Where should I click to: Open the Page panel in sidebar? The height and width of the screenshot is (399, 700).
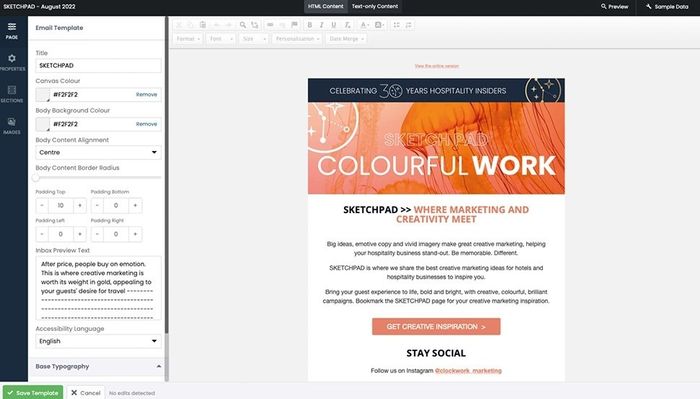[12, 31]
